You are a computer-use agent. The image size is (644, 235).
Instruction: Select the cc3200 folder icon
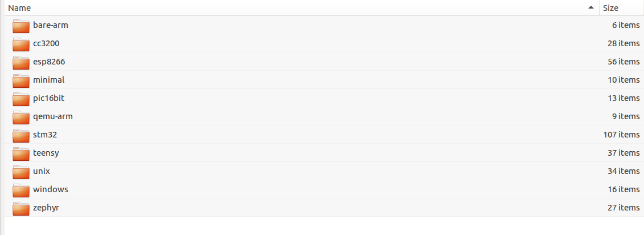pyautogui.click(x=20, y=44)
